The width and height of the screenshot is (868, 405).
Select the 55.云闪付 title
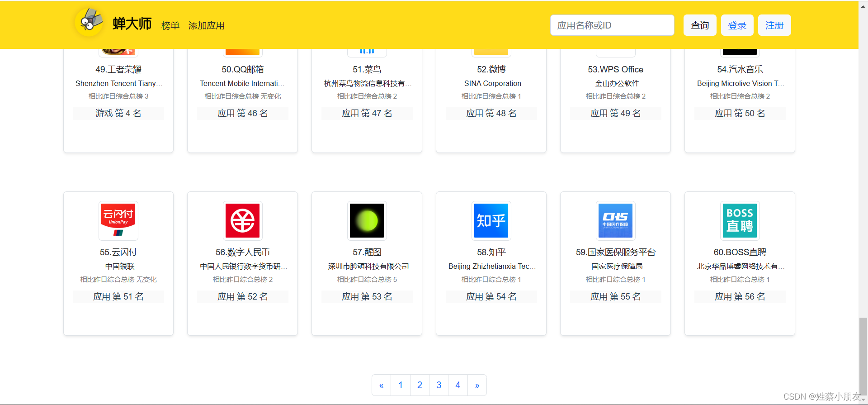[x=118, y=252]
